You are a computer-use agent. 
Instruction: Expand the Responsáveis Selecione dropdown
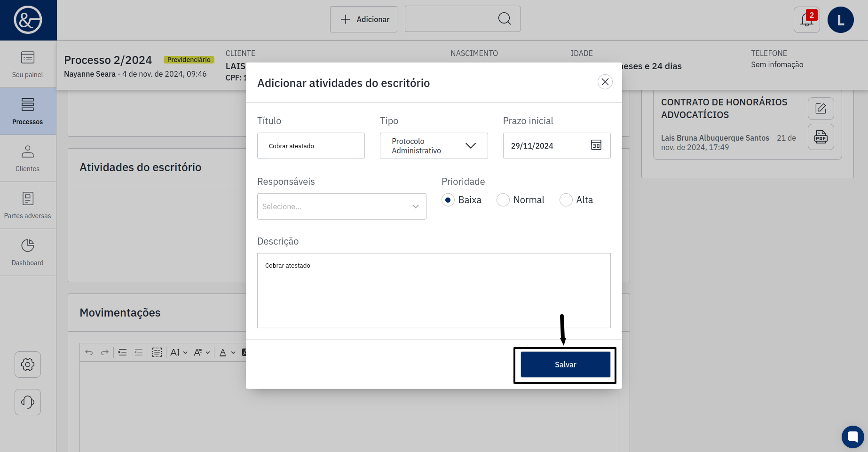coord(342,206)
